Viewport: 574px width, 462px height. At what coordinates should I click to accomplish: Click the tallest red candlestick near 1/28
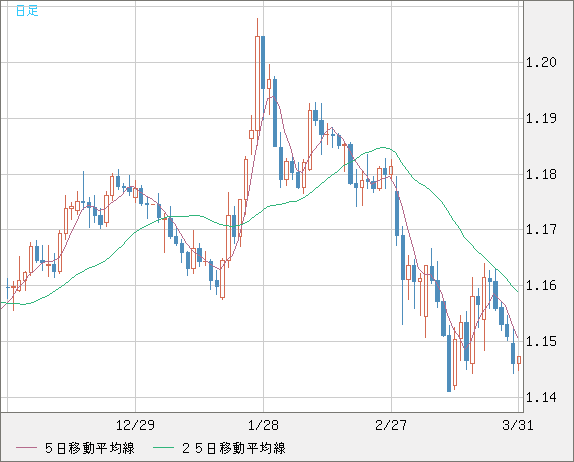pos(257,83)
